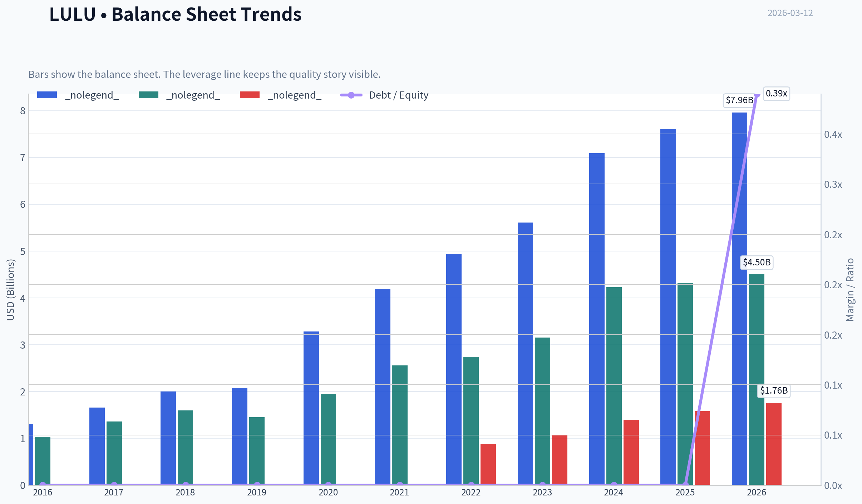Click the 2016 x-axis tick label
The height and width of the screenshot is (504, 862).
[x=43, y=492]
